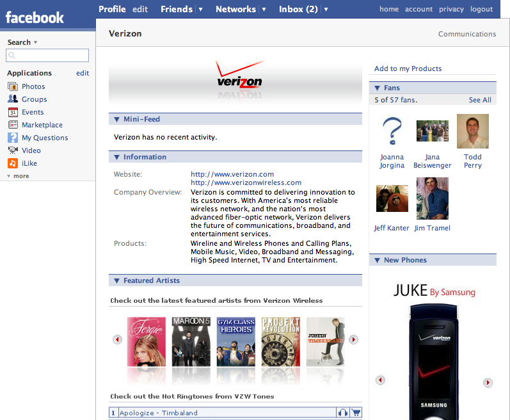Preview Apologize ringtone with headphones icon
Image resolution: width=510 pixels, height=420 pixels.
[x=343, y=413]
